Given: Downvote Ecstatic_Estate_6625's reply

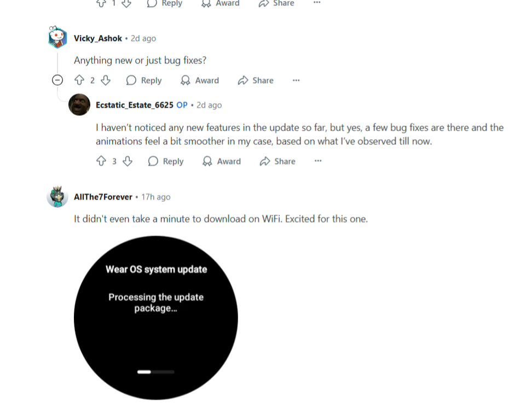Looking at the screenshot, I should tap(127, 161).
